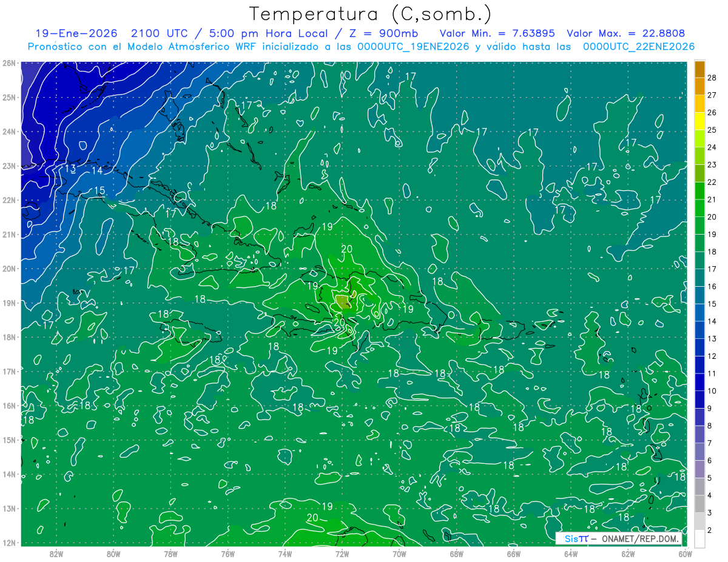The height and width of the screenshot is (562, 728).
Task: Click the color legend value '25'
Action: click(712, 130)
